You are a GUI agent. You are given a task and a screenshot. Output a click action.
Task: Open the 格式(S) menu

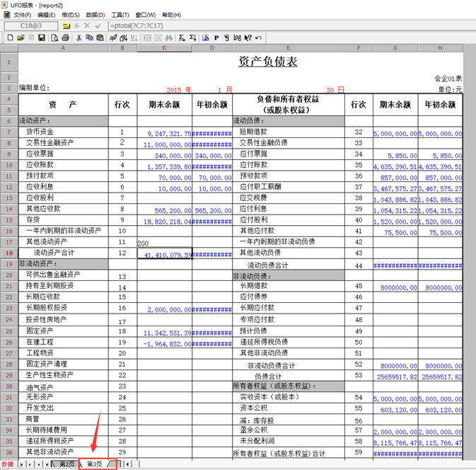[71, 15]
